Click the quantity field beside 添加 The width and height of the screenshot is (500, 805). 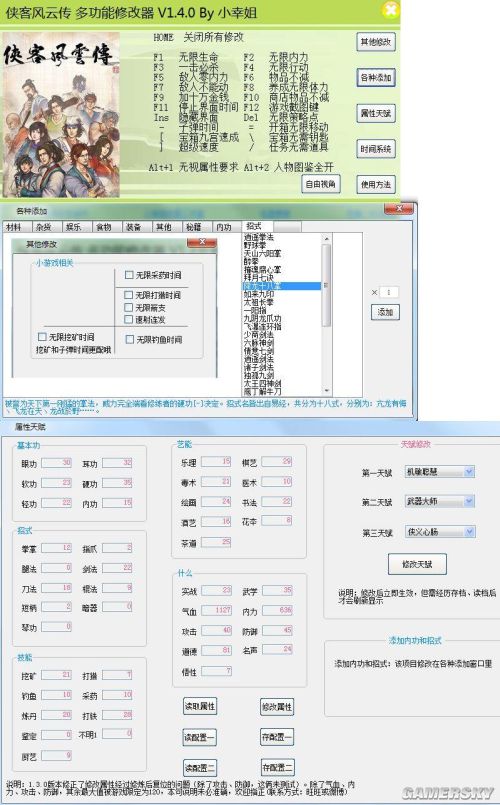click(389, 292)
